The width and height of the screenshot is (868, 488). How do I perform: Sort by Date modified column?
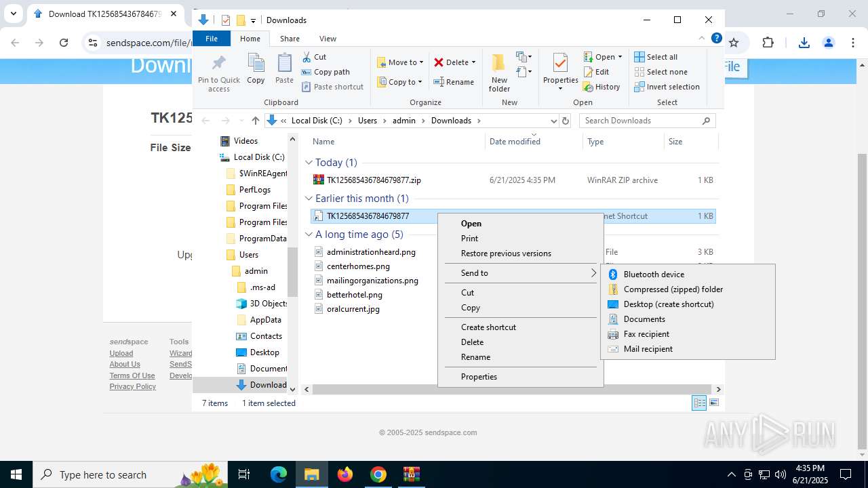515,142
